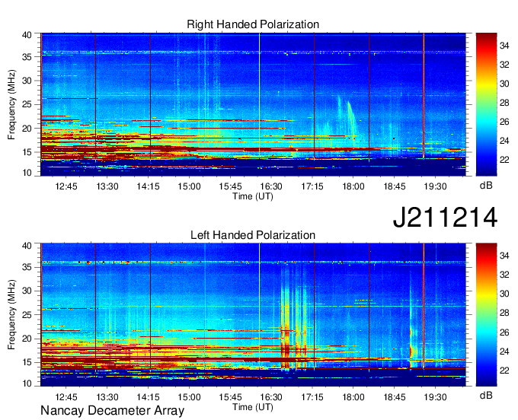Click the 13:30 tick under Right Handed plot
This screenshot has width=518, height=420.
[107, 186]
